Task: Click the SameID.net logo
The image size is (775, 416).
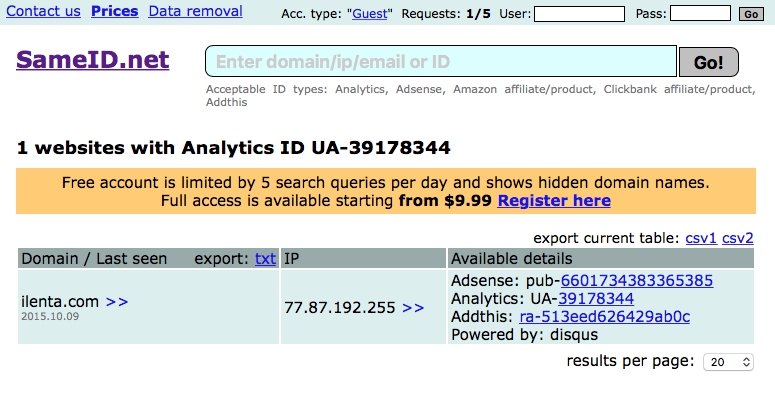Action: tap(93, 61)
